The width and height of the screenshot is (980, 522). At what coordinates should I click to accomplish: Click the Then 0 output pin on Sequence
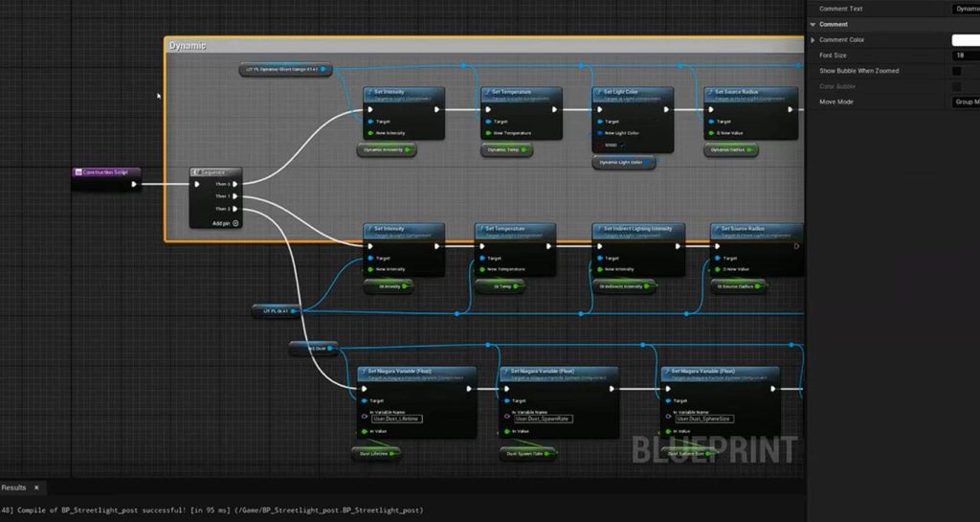tap(235, 184)
